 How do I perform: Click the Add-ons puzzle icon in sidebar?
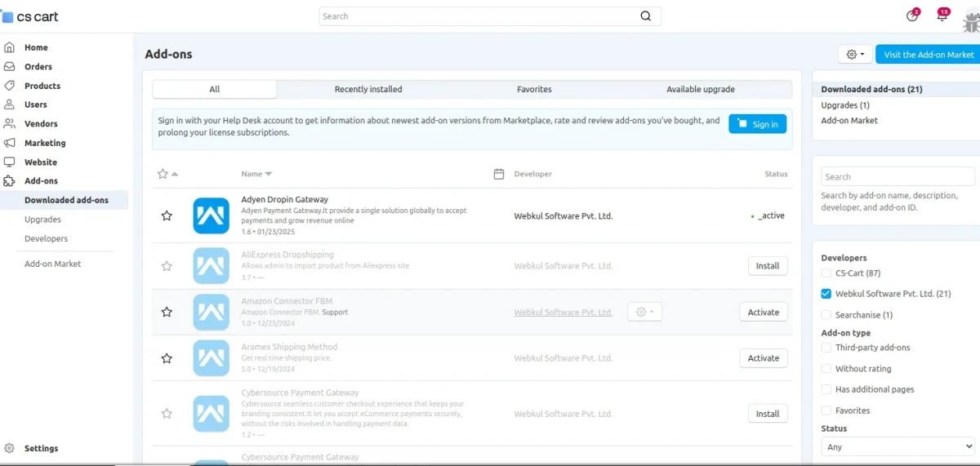click(10, 181)
